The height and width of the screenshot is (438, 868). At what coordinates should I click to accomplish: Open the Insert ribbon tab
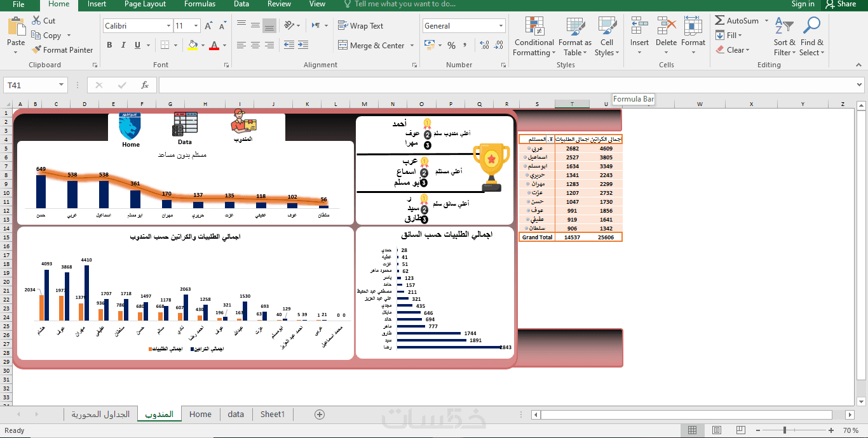97,4
